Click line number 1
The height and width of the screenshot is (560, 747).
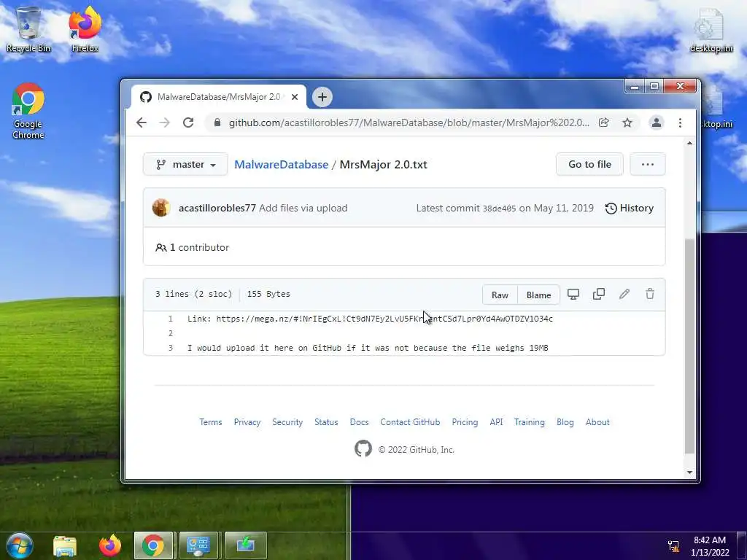click(x=171, y=319)
